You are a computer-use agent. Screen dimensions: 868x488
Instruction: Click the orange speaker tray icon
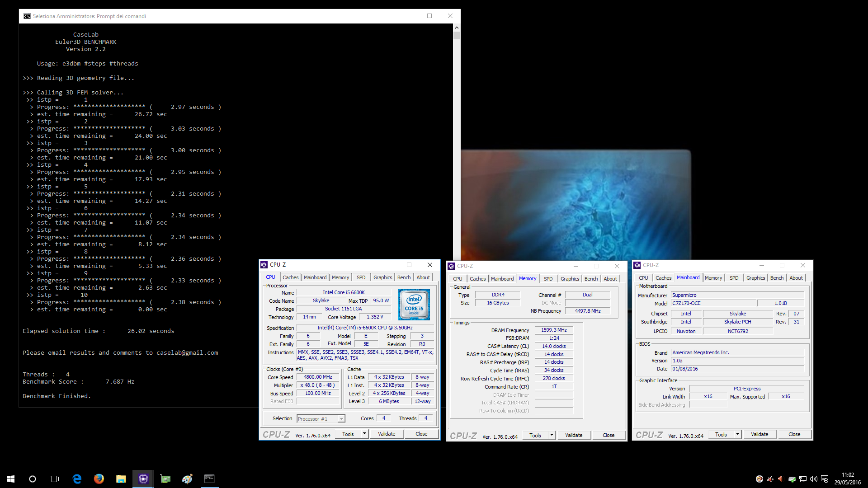click(x=781, y=479)
